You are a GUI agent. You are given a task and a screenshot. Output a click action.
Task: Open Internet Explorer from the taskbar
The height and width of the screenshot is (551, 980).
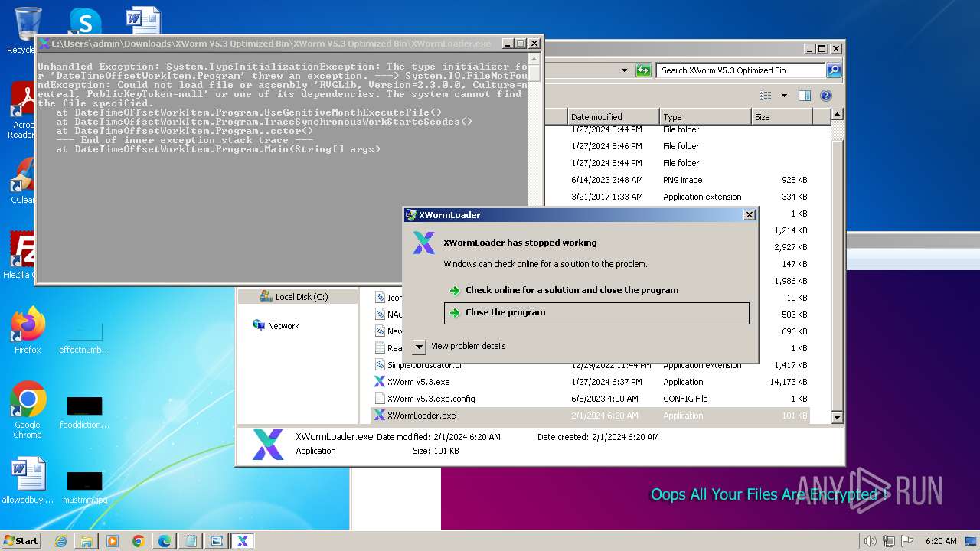(60, 541)
